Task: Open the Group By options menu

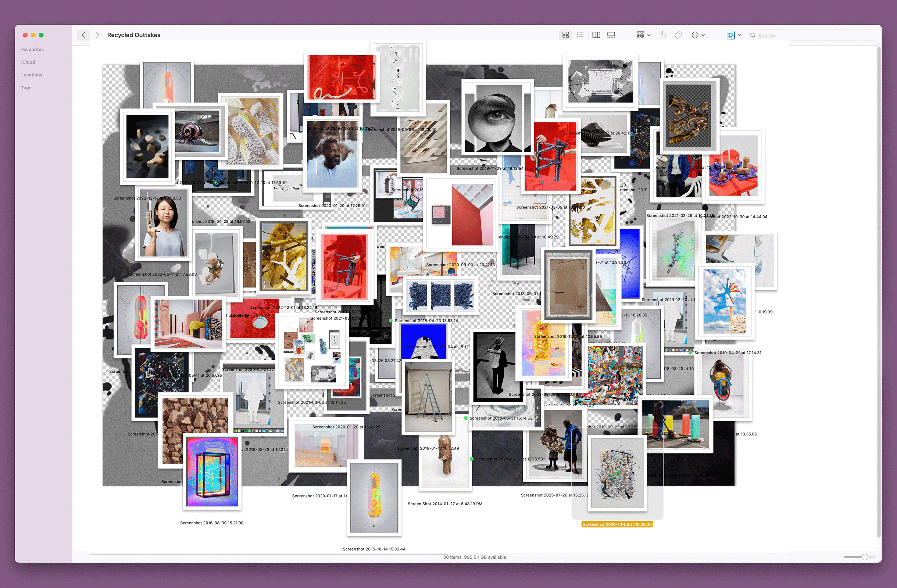Action: (643, 35)
